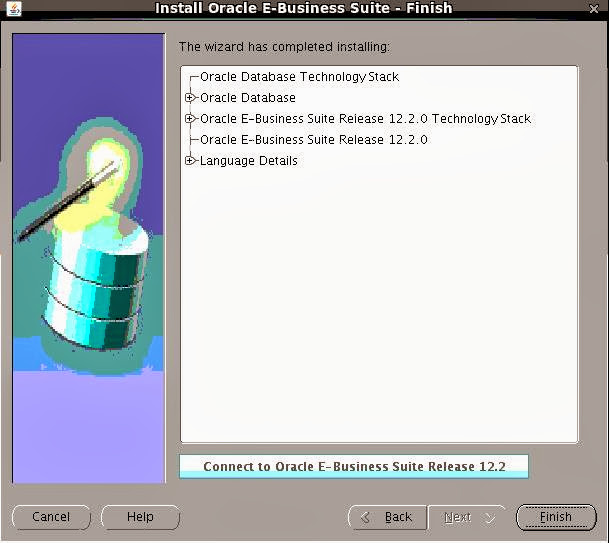This screenshot has width=609, height=543.
Task: Click Finish to close the wizard
Action: click(x=556, y=517)
